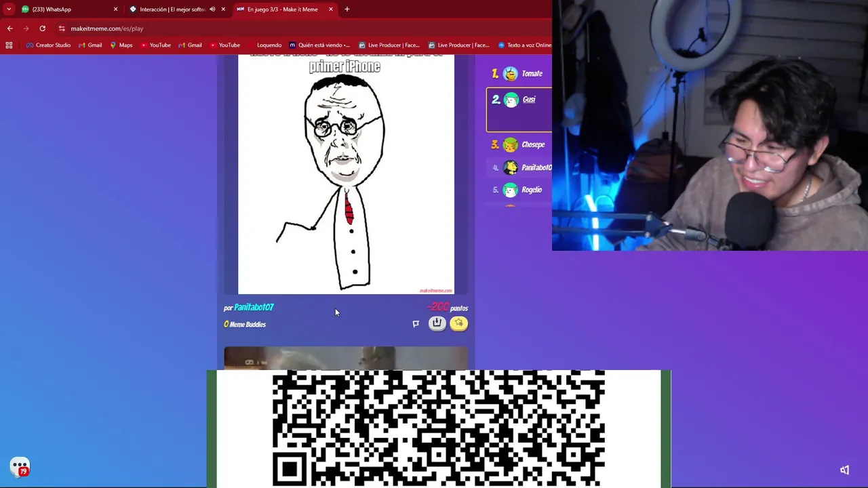Open the site information icon in address bar
Image resolution: width=868 pixels, height=488 pixels.
coord(62,28)
